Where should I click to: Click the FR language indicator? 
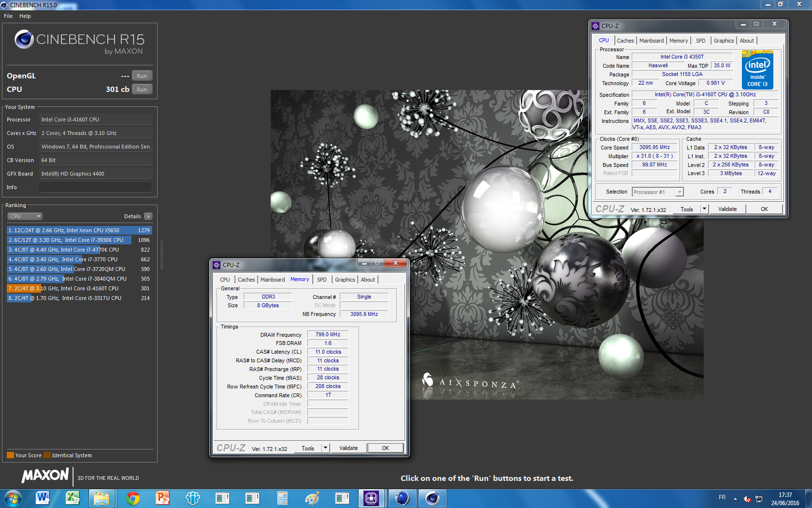click(x=722, y=497)
